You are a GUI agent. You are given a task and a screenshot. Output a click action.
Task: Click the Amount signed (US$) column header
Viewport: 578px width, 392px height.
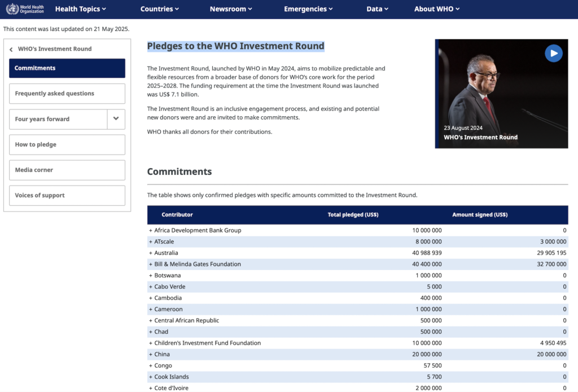(480, 215)
